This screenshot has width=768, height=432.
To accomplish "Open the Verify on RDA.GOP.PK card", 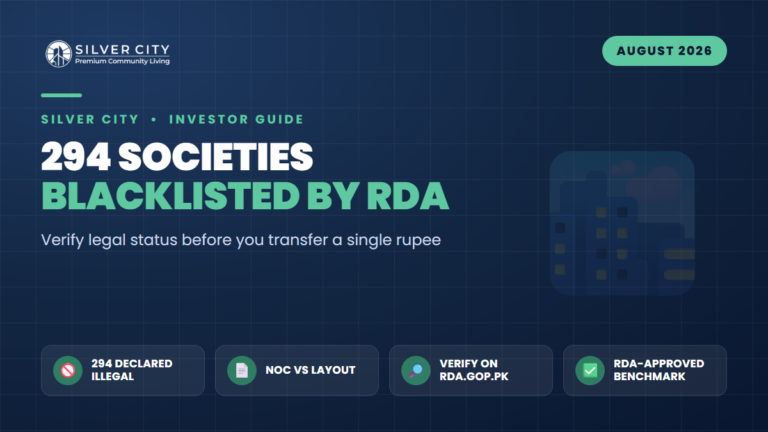I will pos(471,370).
